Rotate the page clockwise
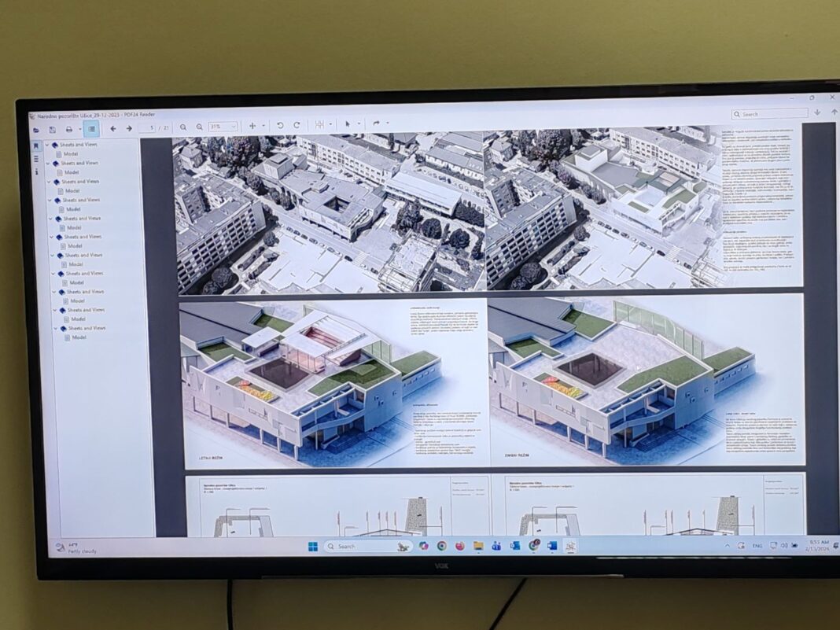The image size is (840, 630). 297,125
